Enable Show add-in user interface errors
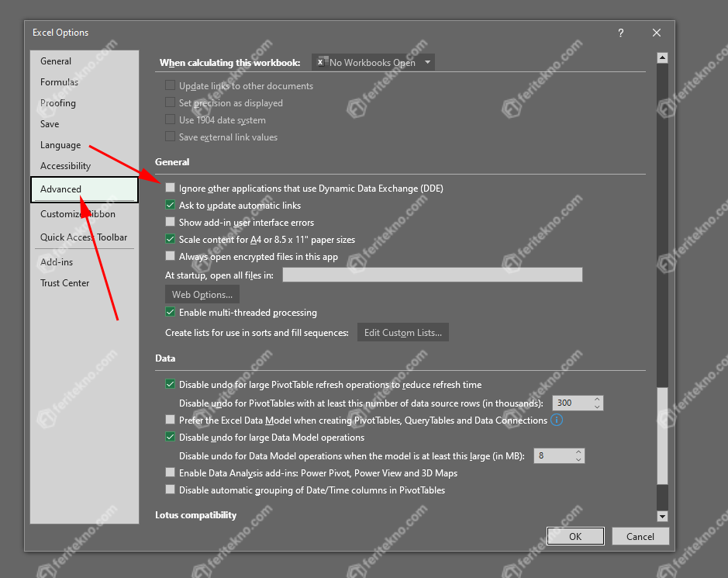Viewport: 728px width, 578px height. 171,222
